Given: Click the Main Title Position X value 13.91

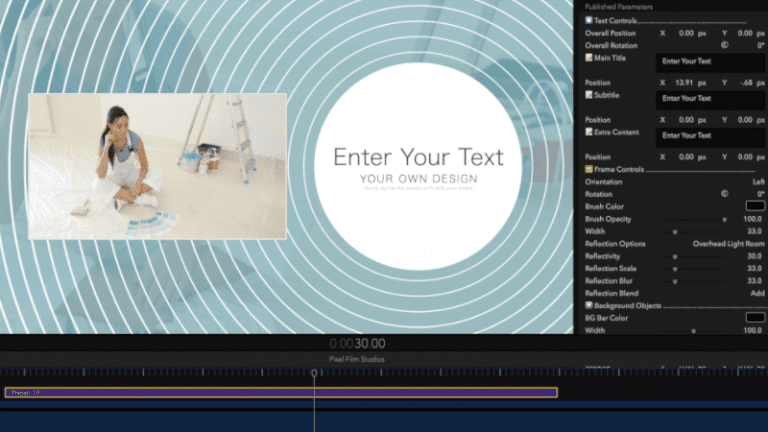Looking at the screenshot, I should click(x=684, y=83).
